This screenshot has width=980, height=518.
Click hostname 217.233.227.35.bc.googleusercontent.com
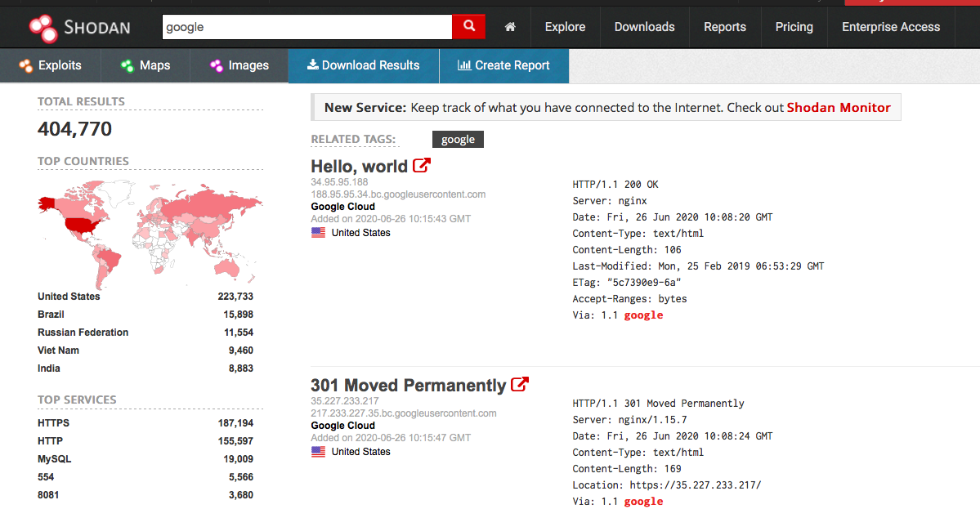(x=404, y=413)
